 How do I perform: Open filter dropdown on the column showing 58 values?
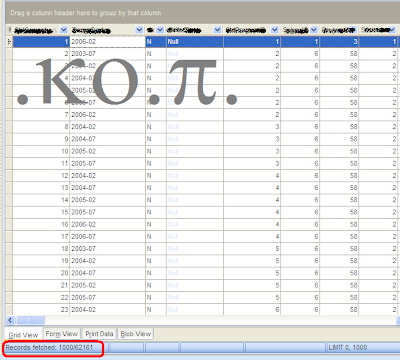(353, 30)
